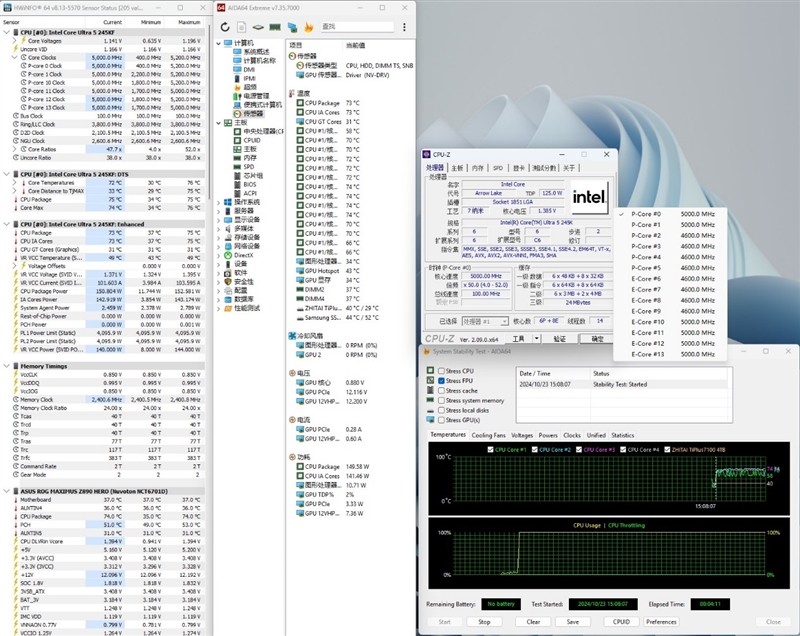Toggle ZHITAI TiPlus7100 graph checkbox
Image resolution: width=800 pixels, height=636 pixels.
667,449
